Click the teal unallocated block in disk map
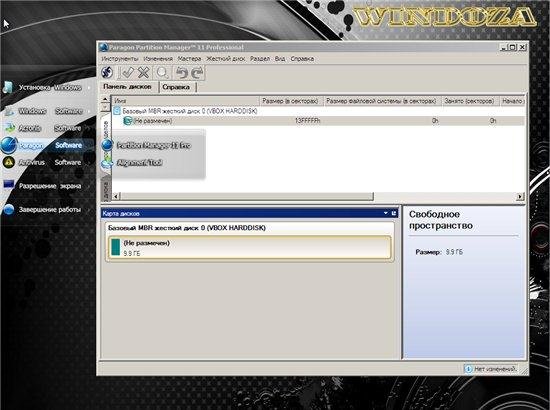 click(x=116, y=247)
